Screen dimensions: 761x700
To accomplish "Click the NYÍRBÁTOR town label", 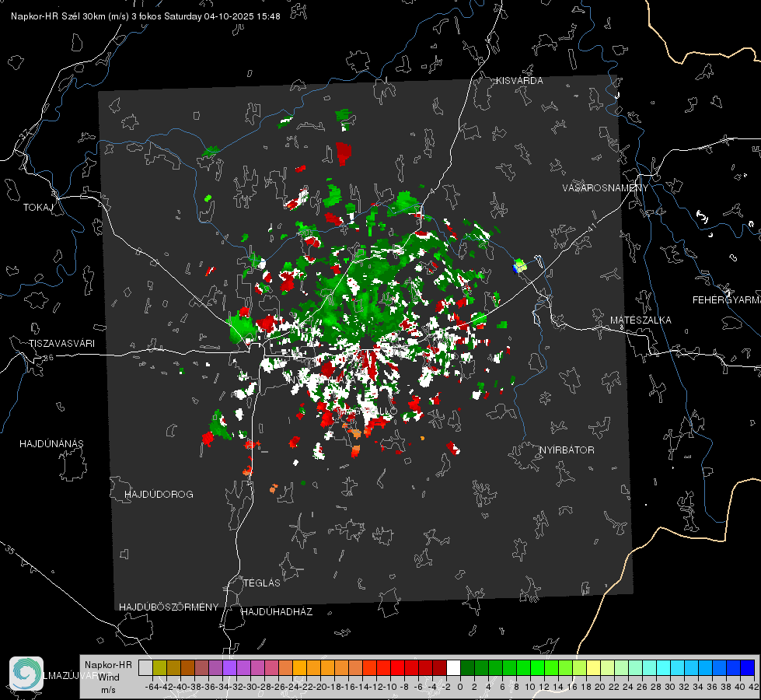I will pos(567,450).
